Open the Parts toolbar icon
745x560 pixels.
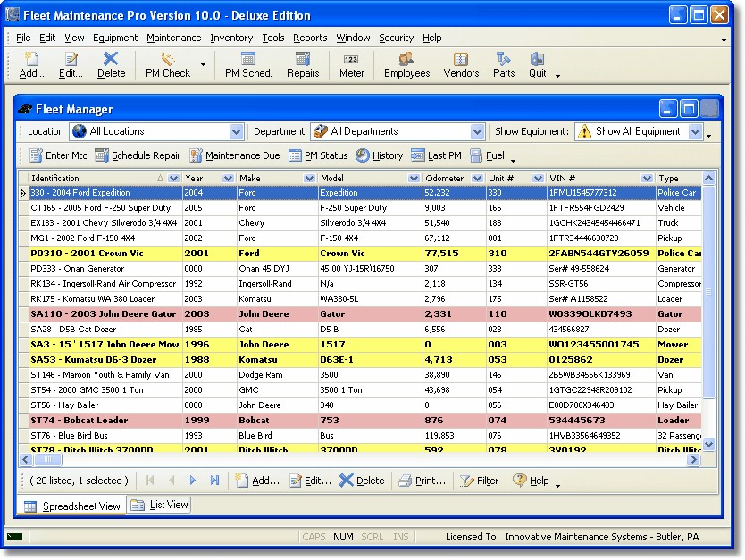[x=503, y=59]
